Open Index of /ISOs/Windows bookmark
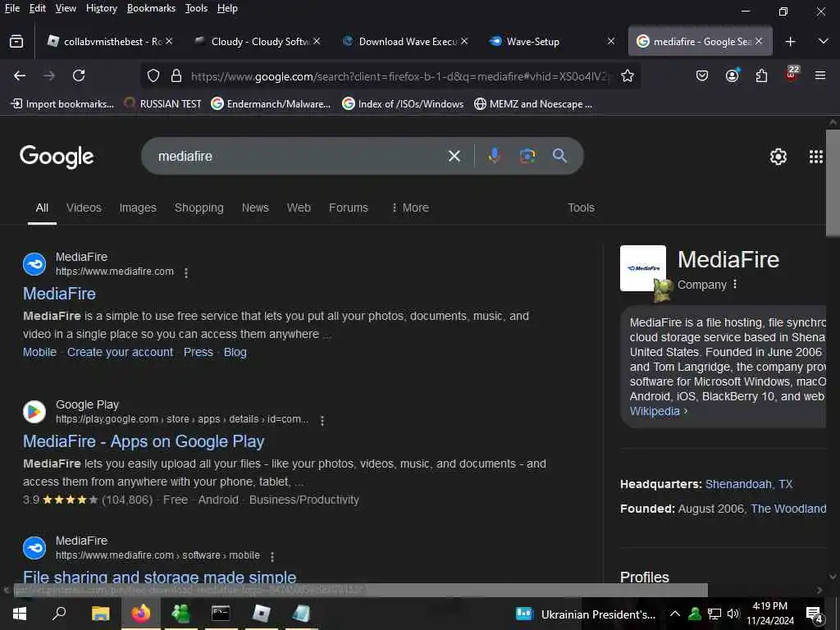 (403, 104)
